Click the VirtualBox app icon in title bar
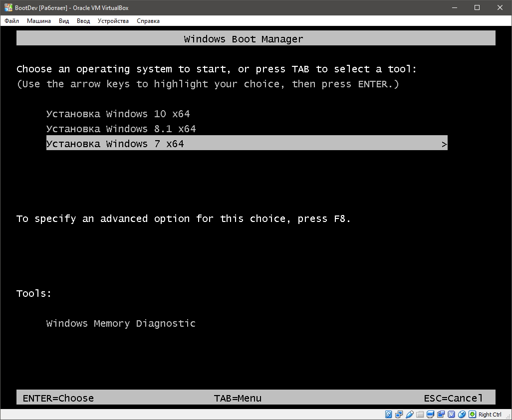Viewport: 512px width, 420px height. (8, 7)
